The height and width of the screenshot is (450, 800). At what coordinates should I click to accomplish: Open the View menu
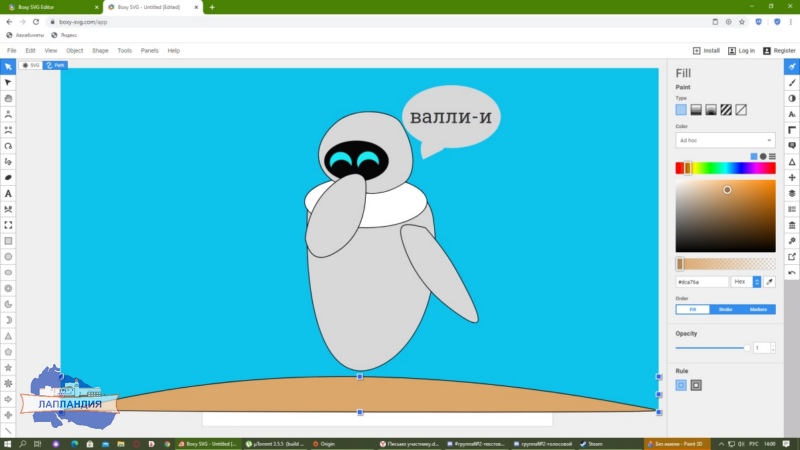[51, 51]
